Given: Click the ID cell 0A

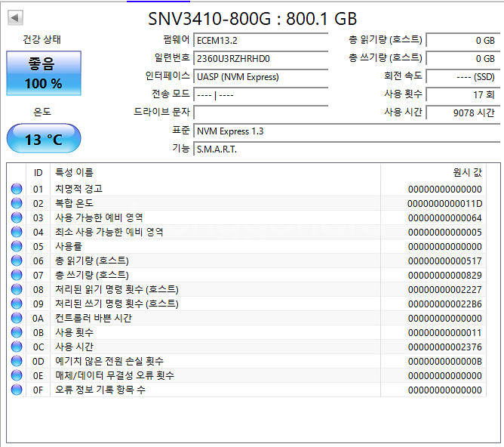Looking at the screenshot, I should click(38, 319).
